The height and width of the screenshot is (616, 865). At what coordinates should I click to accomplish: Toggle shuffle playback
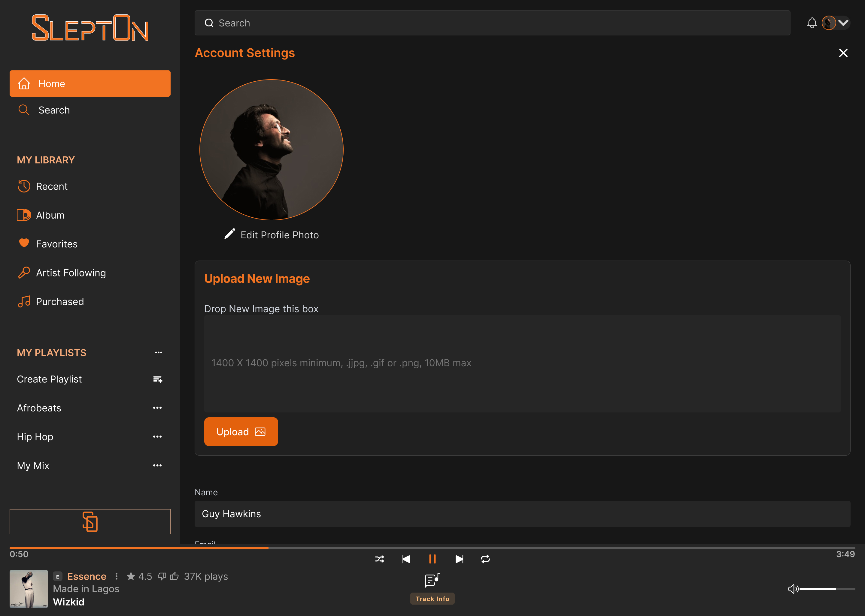point(379,559)
